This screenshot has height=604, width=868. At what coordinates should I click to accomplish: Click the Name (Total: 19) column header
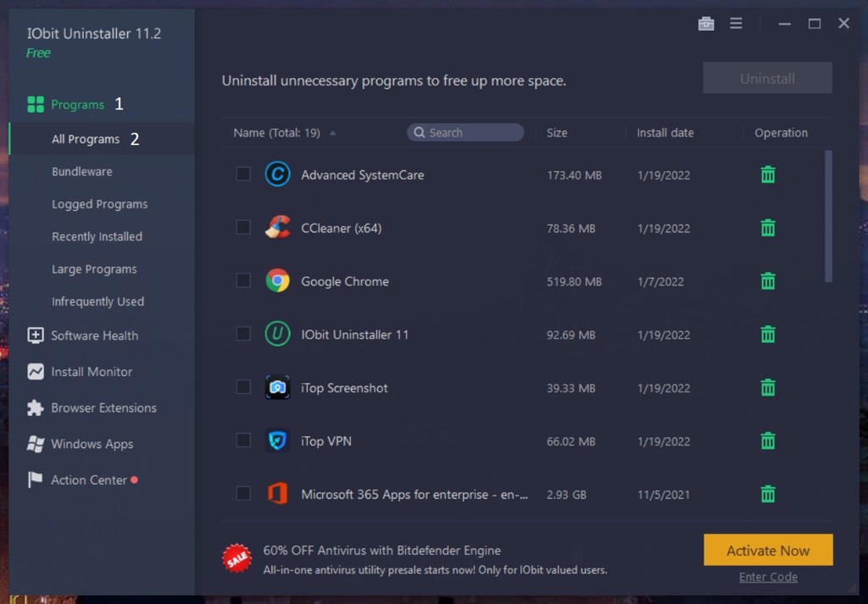click(276, 133)
